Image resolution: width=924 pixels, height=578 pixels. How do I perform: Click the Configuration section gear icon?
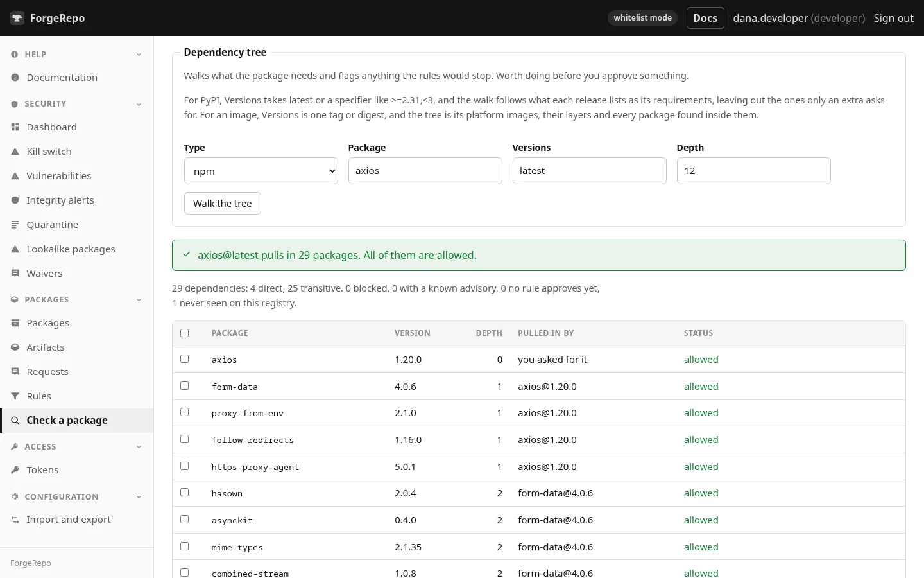(14, 497)
